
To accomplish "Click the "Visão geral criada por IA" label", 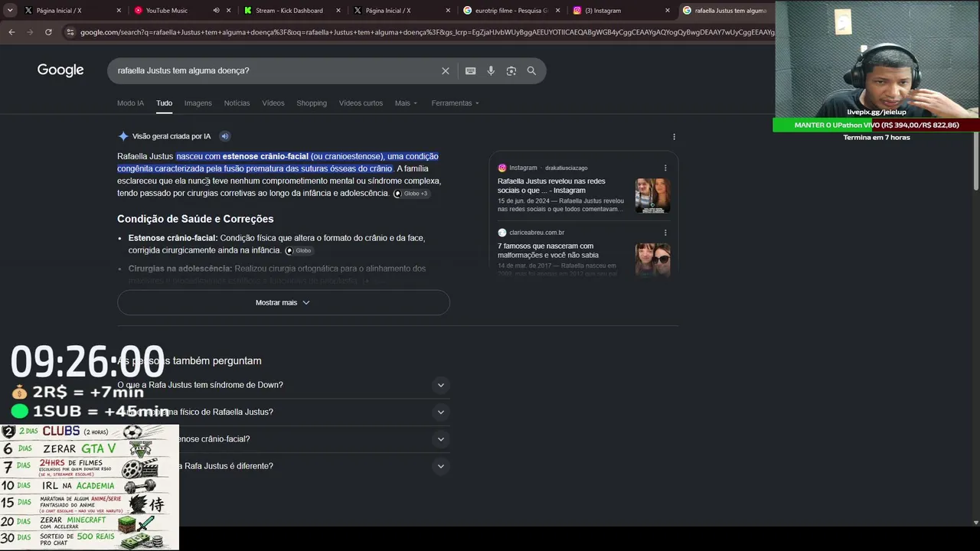I will [171, 136].
